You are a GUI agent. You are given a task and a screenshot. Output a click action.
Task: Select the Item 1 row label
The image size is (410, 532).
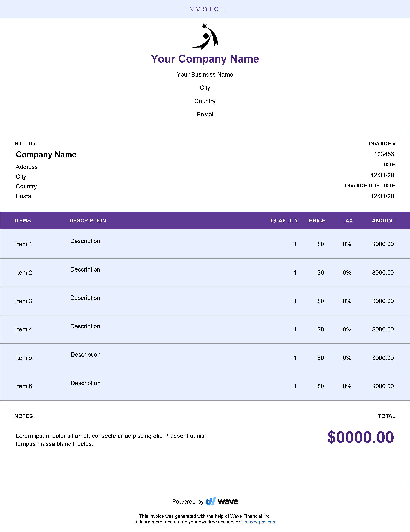pyautogui.click(x=24, y=244)
